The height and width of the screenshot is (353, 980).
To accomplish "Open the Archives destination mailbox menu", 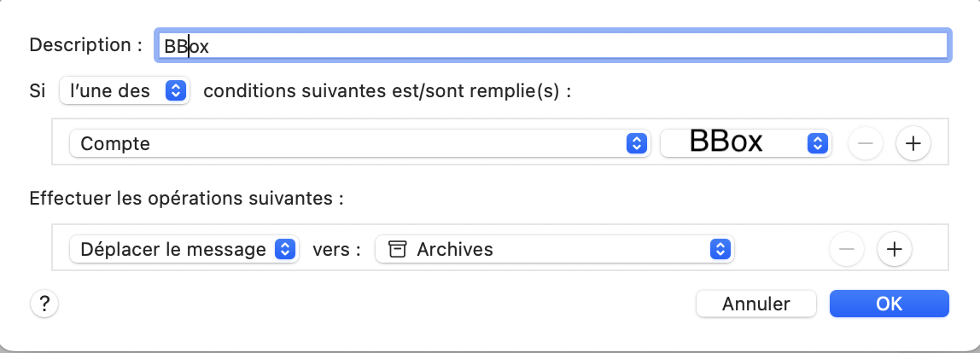I will tap(555, 250).
